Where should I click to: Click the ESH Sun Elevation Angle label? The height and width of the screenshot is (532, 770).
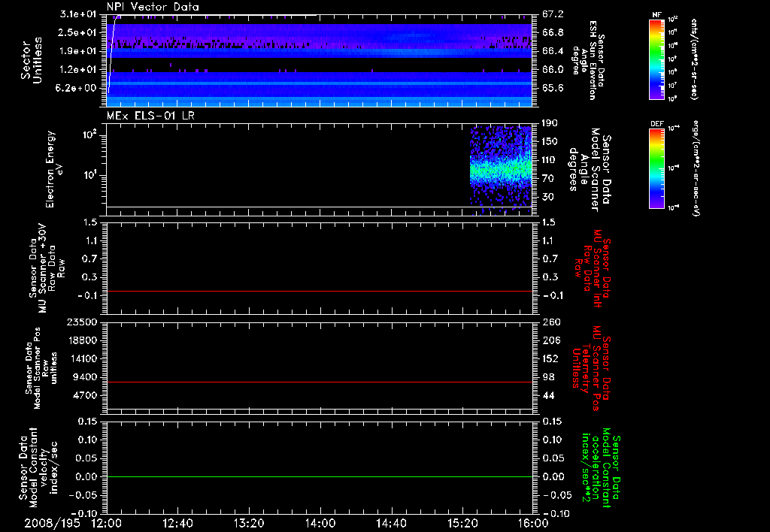pyautogui.click(x=588, y=60)
